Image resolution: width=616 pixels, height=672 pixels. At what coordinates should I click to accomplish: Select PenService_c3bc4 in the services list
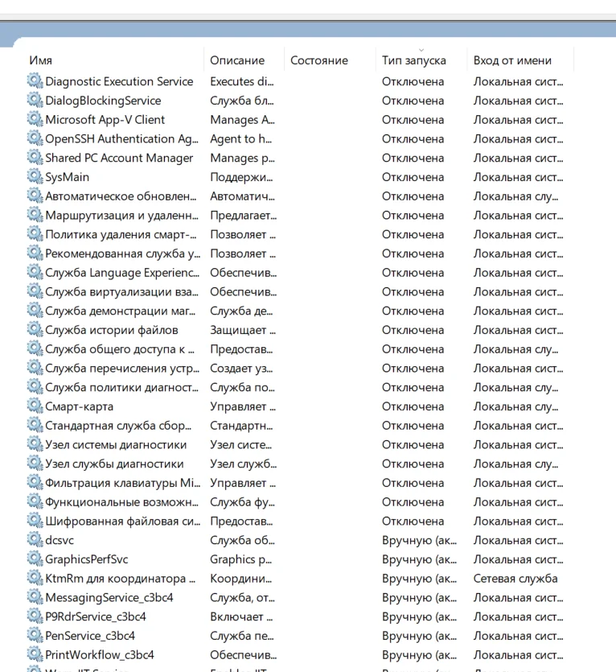(x=296, y=636)
